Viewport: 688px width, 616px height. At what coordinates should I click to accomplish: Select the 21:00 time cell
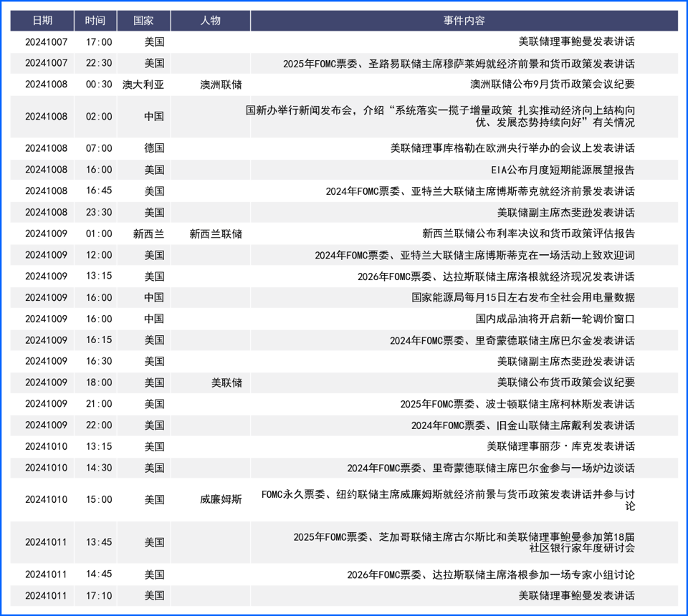click(x=99, y=404)
